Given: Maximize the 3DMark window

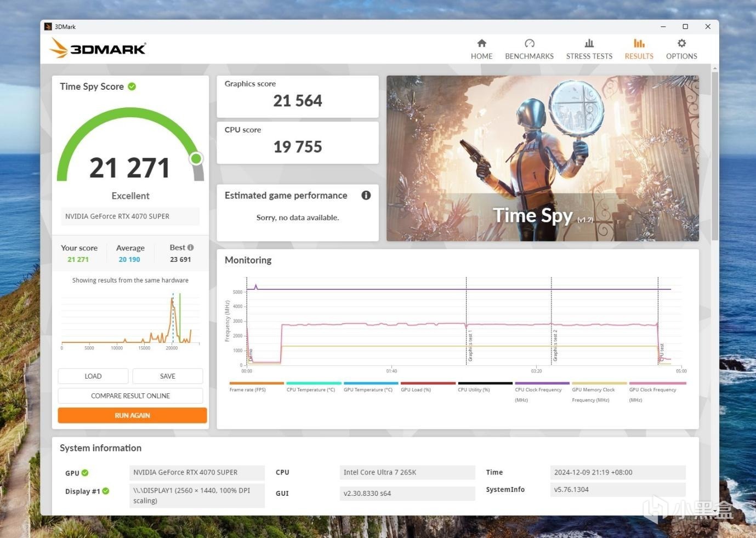Looking at the screenshot, I should (x=685, y=26).
